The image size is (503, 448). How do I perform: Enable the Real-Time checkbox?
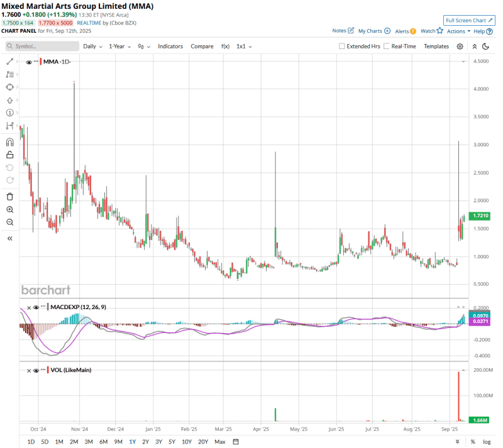pos(386,46)
